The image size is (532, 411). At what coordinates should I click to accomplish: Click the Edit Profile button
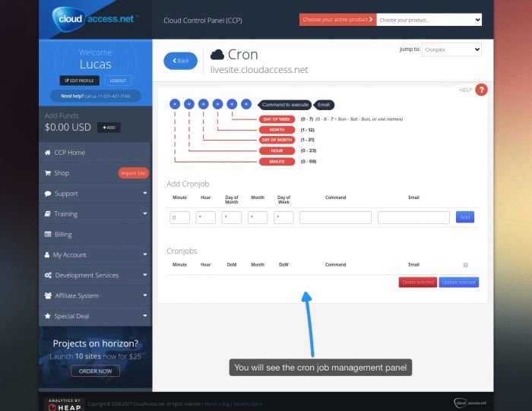click(x=79, y=81)
